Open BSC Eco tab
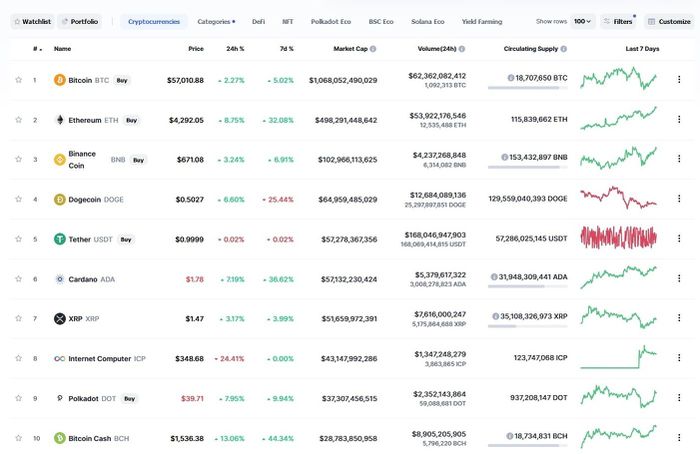700x454 pixels. (x=381, y=21)
